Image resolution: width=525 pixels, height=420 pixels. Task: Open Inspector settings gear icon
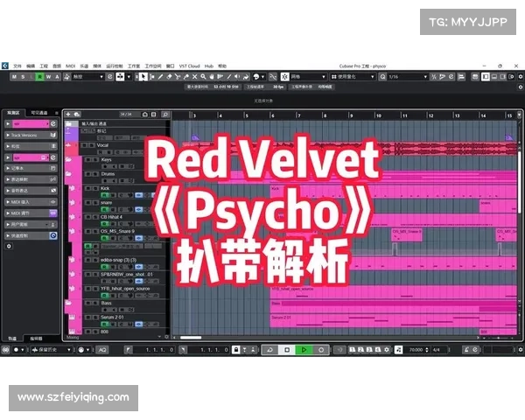coord(9,246)
